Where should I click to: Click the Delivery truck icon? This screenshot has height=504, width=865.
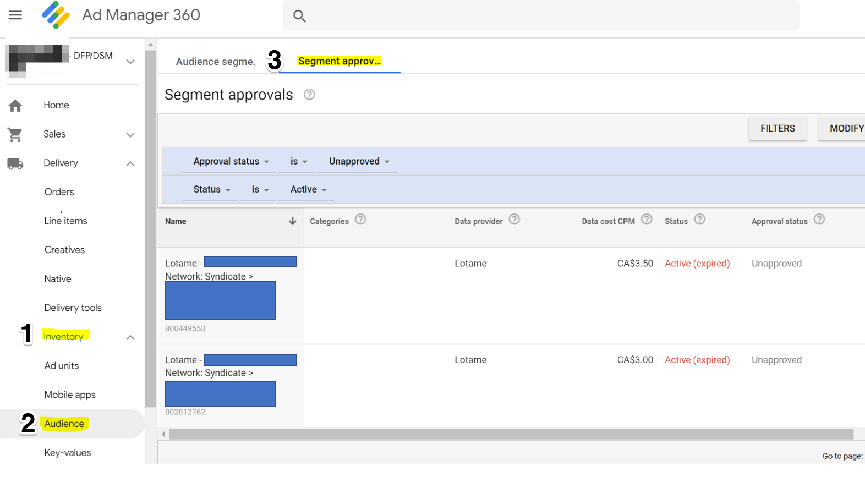15,163
